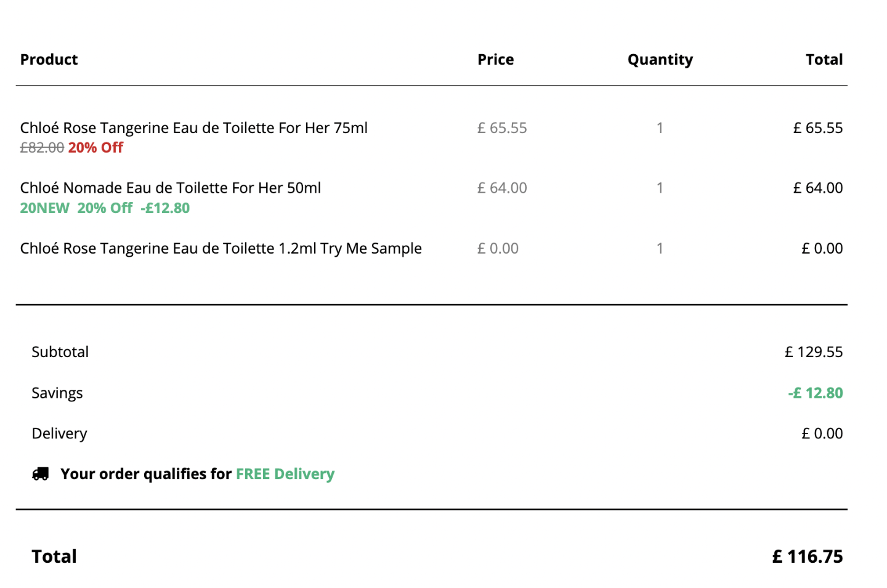Viewport: 887px width, 588px height.
Task: Select the Price column header
Action: coord(496,60)
